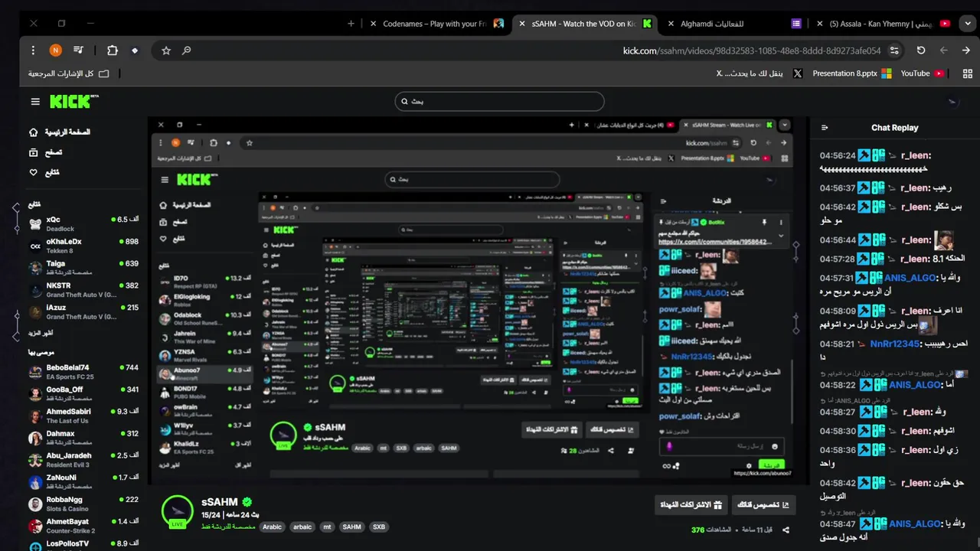Screen dimensions: 980x551
Task: Select the arbaic tag
Action: pyautogui.click(x=302, y=527)
